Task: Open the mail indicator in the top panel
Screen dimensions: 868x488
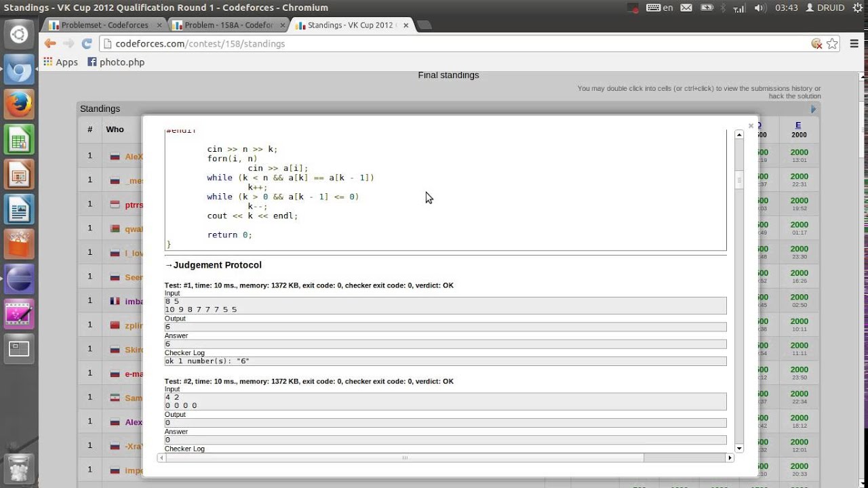Action: pos(686,7)
